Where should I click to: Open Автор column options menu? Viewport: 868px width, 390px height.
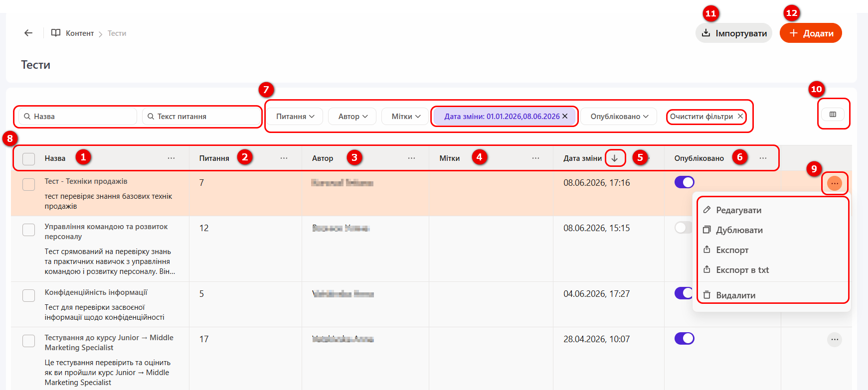point(411,158)
